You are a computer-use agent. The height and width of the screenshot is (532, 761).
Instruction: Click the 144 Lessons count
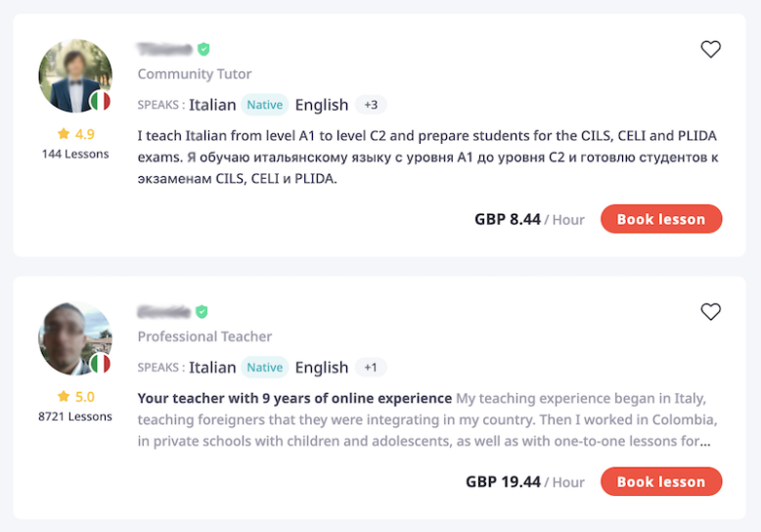pos(75,154)
